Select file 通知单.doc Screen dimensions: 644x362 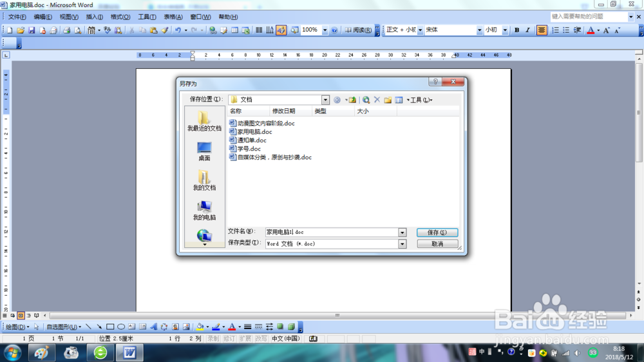[x=248, y=140]
